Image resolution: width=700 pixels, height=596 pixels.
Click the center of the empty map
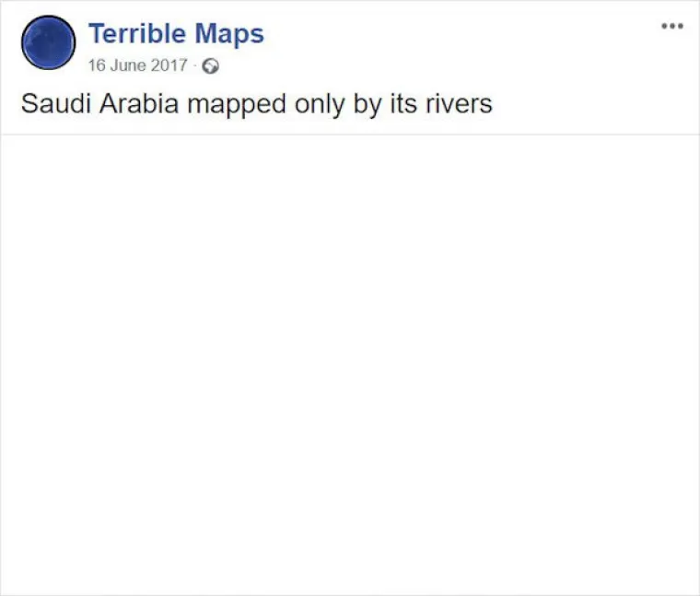click(x=350, y=364)
